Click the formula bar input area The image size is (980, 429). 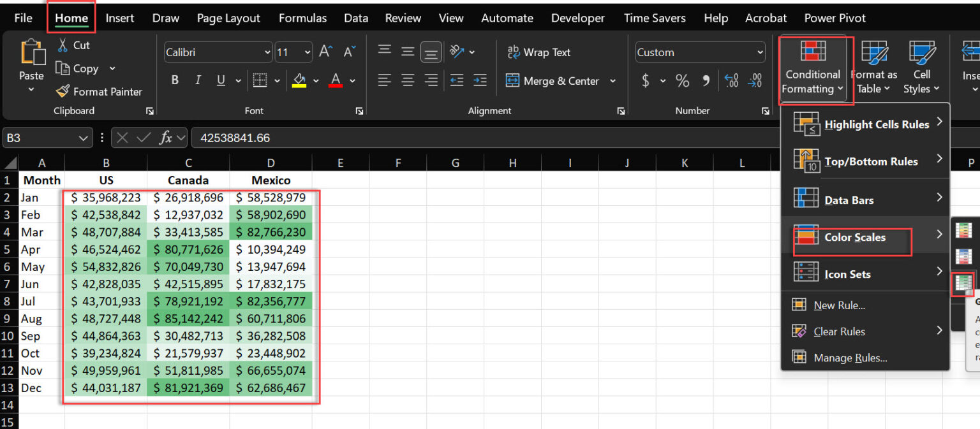pos(319,136)
